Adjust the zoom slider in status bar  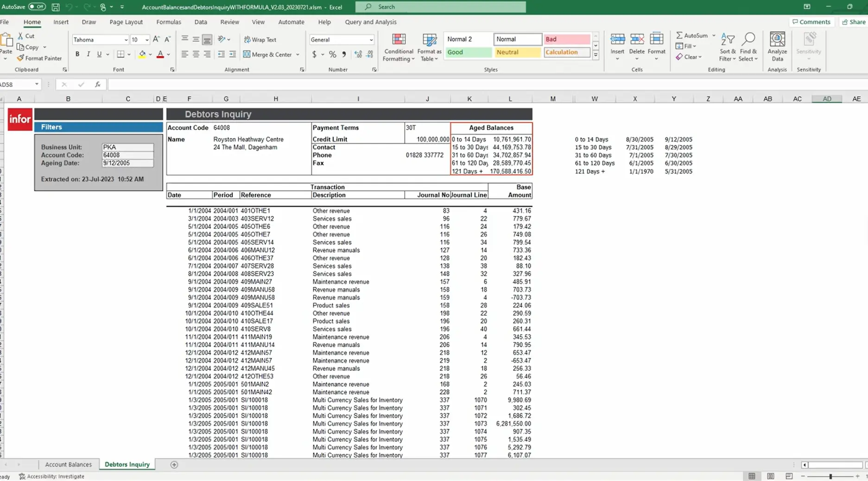point(830,476)
